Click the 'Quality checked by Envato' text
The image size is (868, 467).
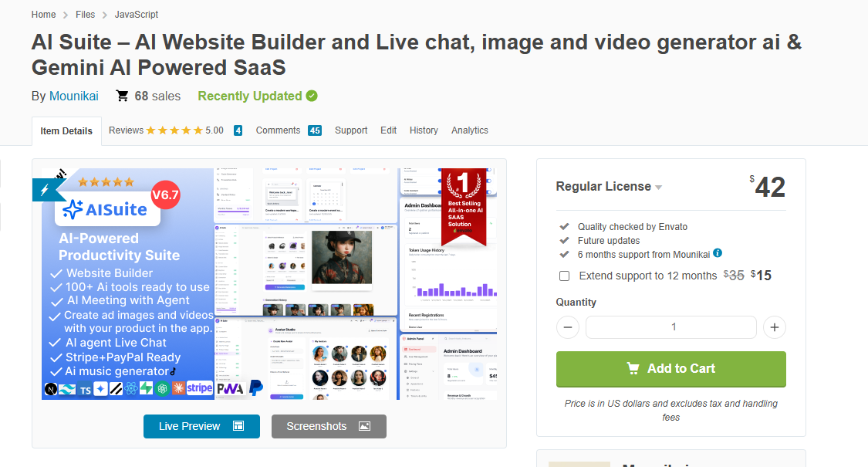tap(633, 227)
